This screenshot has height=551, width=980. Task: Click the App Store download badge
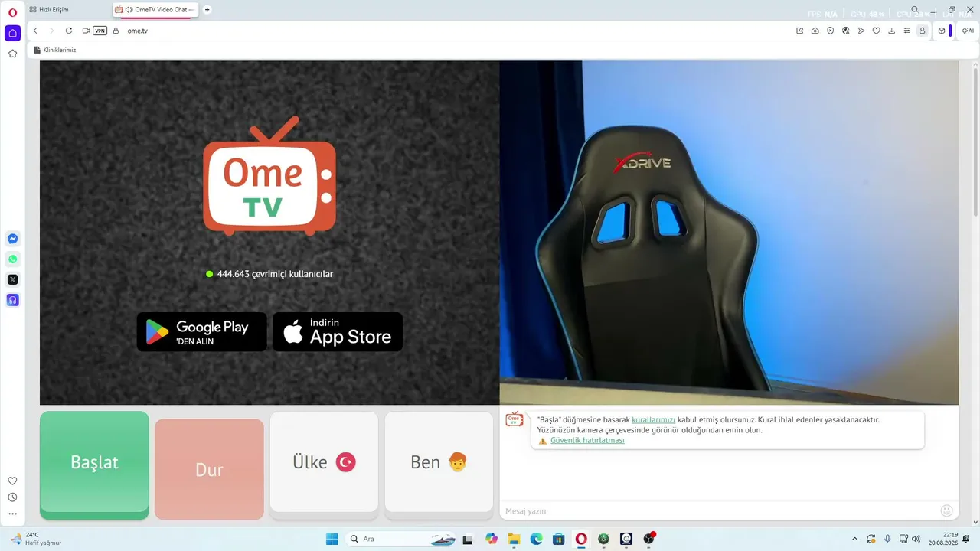338,332
